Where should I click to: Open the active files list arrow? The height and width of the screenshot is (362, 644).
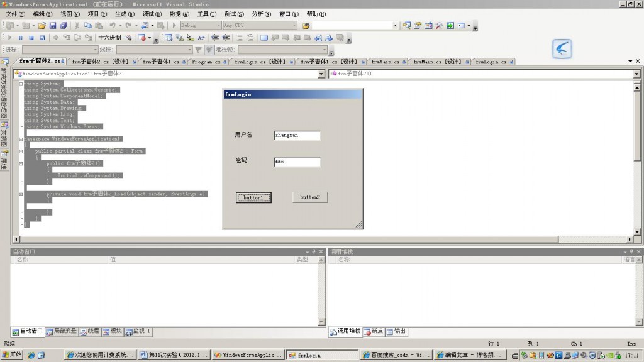click(x=630, y=61)
